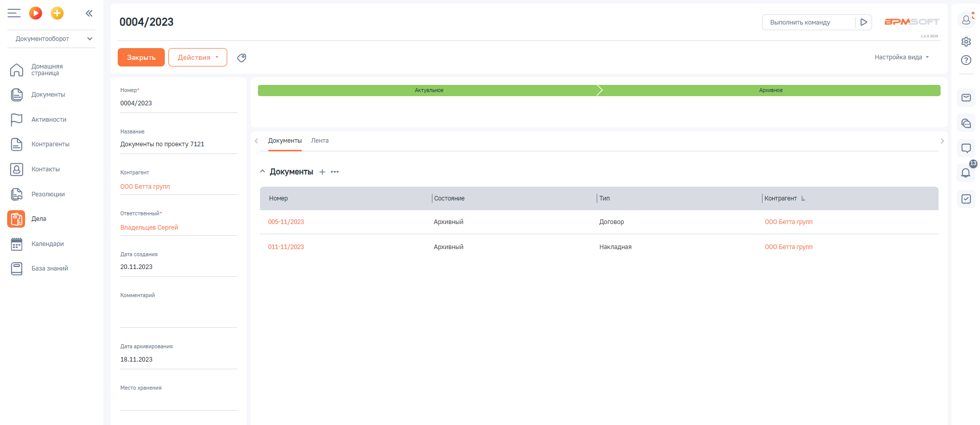Screen dimensions: 980x425
Task: Open ООО Бетта групп in the Договор row
Action: click(x=789, y=222)
